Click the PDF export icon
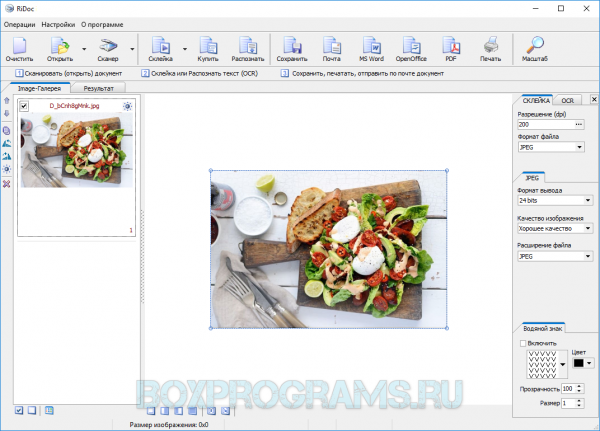This screenshot has width=600, height=431. tap(451, 46)
